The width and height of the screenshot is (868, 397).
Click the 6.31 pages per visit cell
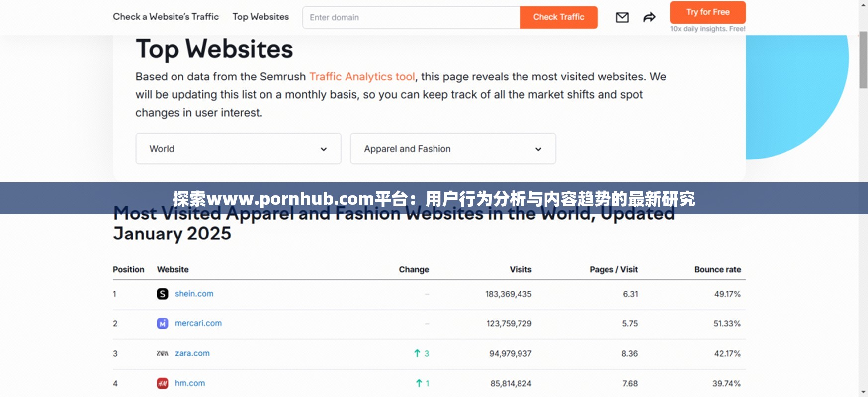(x=630, y=294)
